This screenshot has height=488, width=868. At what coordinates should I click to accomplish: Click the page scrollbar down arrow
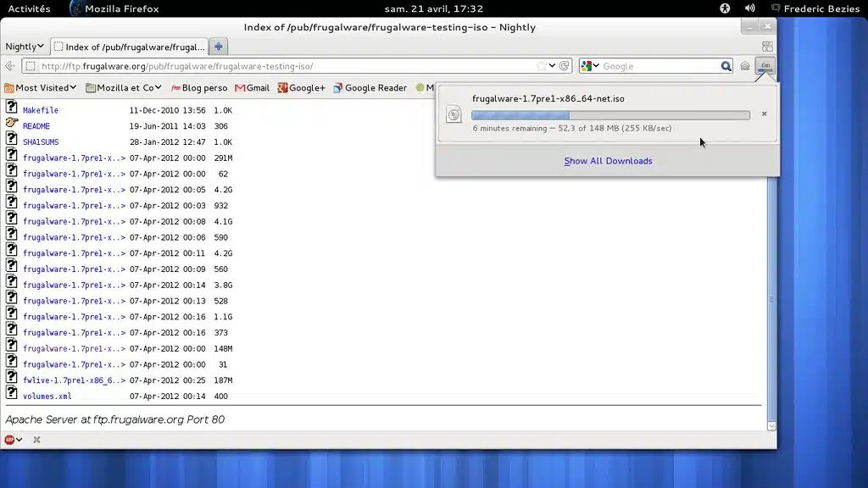click(771, 426)
